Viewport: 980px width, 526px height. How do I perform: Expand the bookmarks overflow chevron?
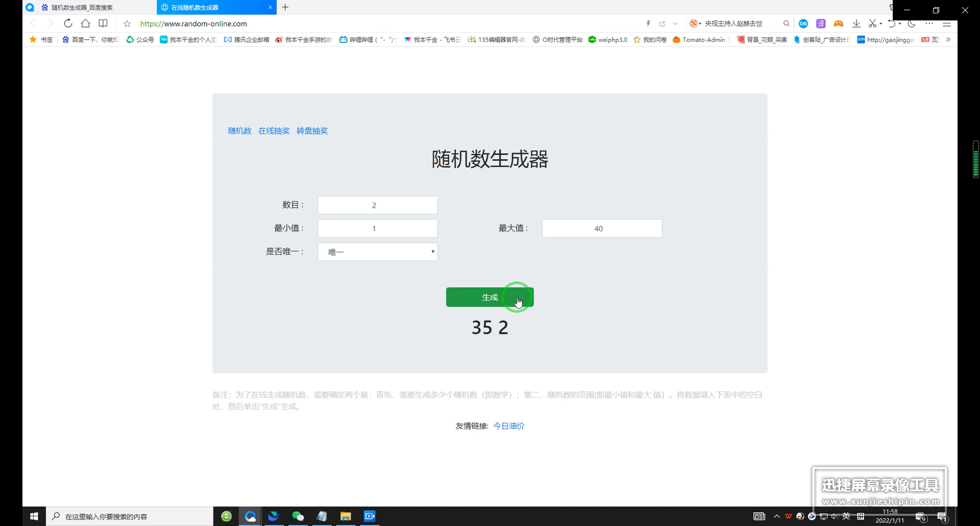pos(948,39)
